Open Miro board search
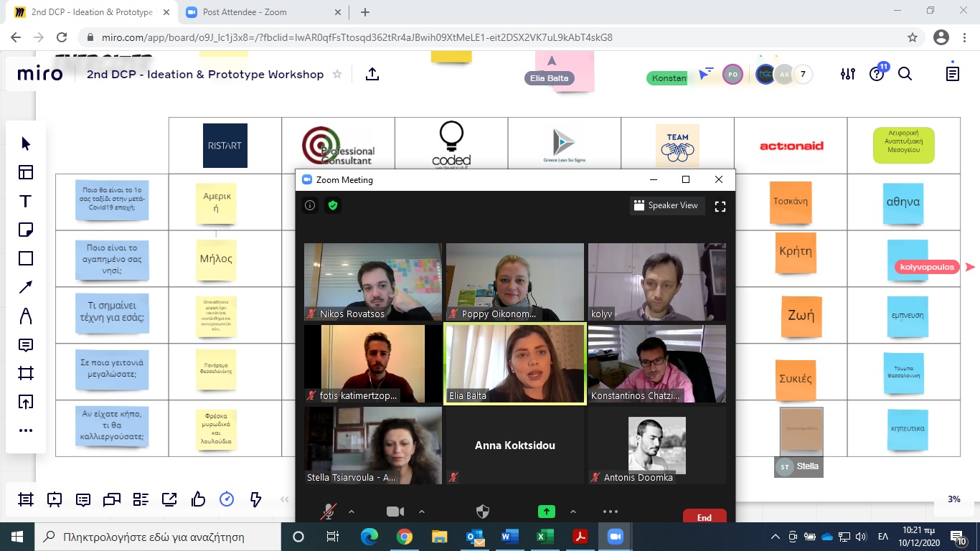 tap(905, 74)
